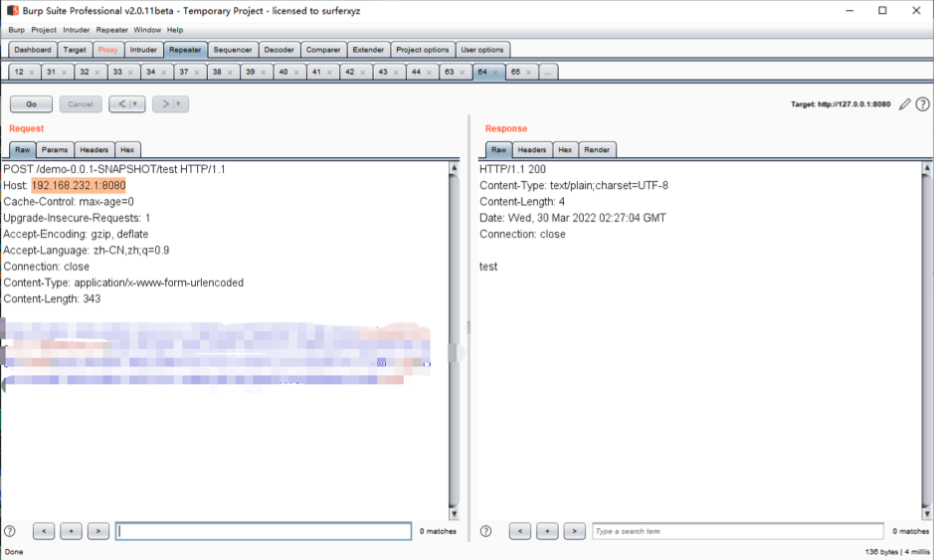Open the User options tab
The image size is (934, 560).
pyautogui.click(x=482, y=50)
